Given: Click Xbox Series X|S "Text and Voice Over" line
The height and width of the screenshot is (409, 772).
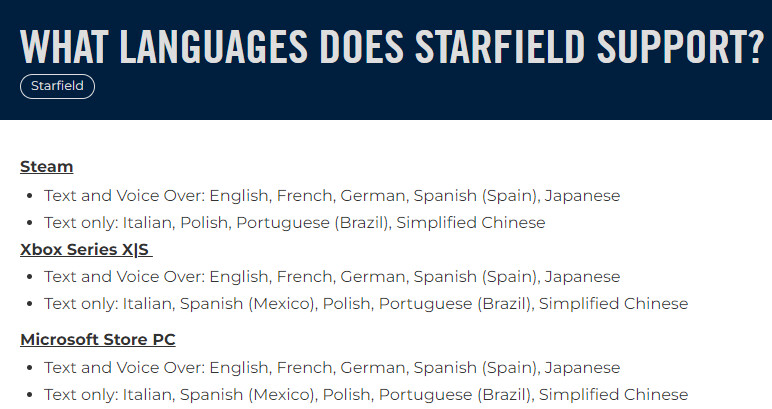Looking at the screenshot, I should (x=332, y=276).
